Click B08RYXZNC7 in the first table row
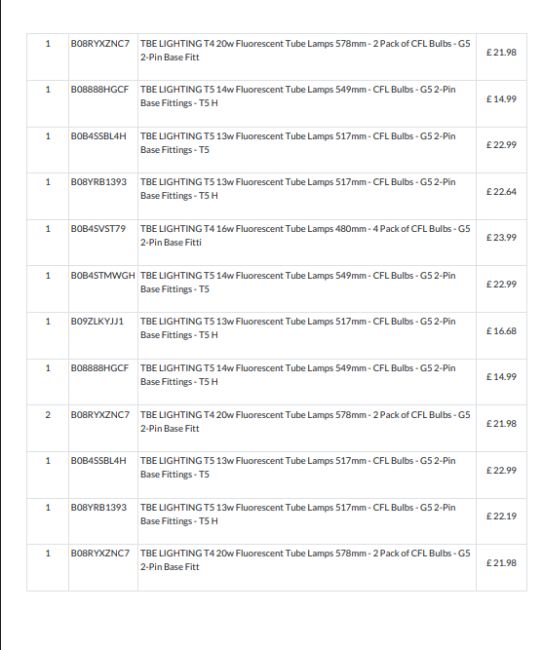 [100, 44]
